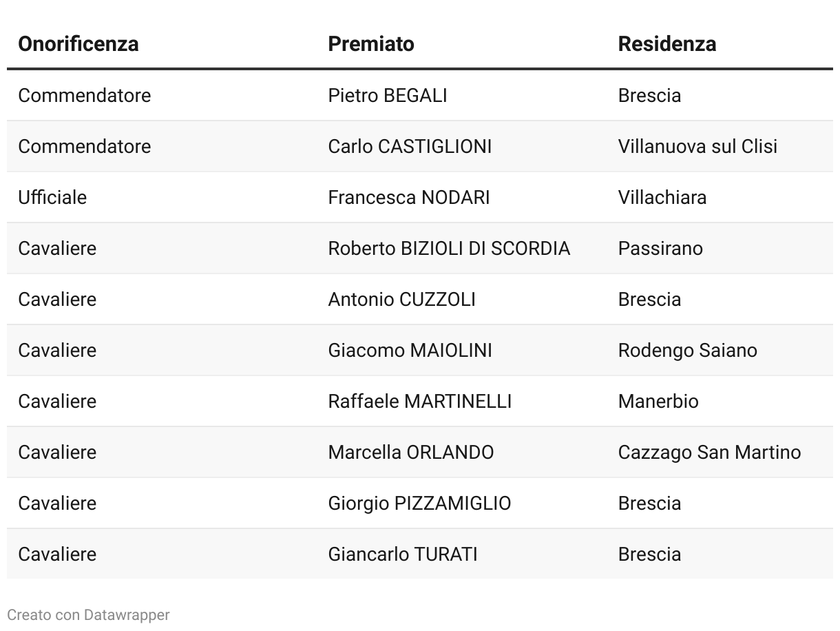840x631 pixels.
Task: Click Giancarlo TURATI in the last row
Action: (403, 554)
